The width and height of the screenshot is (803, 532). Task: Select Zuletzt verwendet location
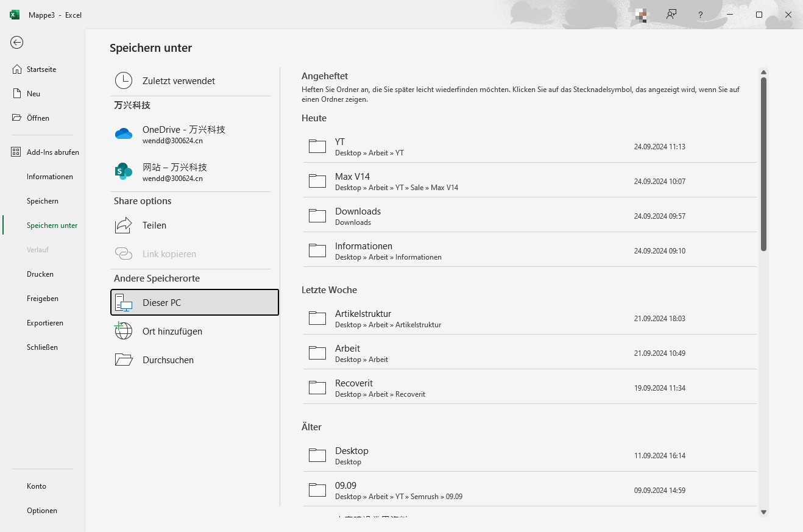190,80
